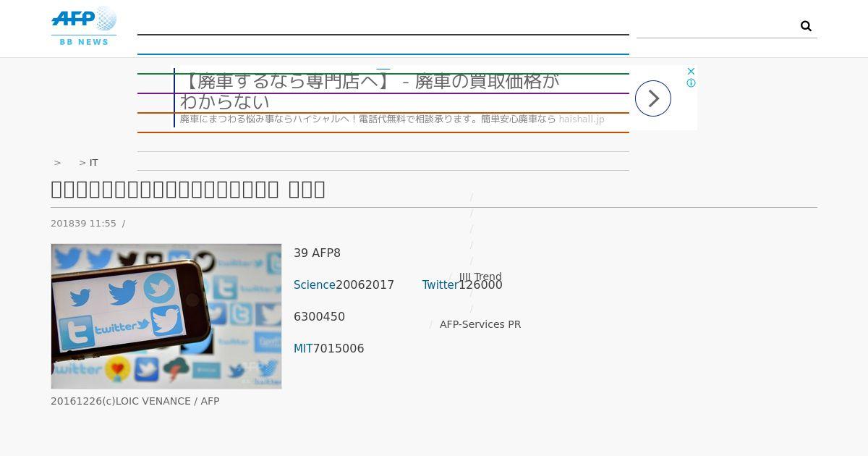Open the Trend menu item
Image resolution: width=868 pixels, height=456 pixels.
pyautogui.click(x=480, y=276)
